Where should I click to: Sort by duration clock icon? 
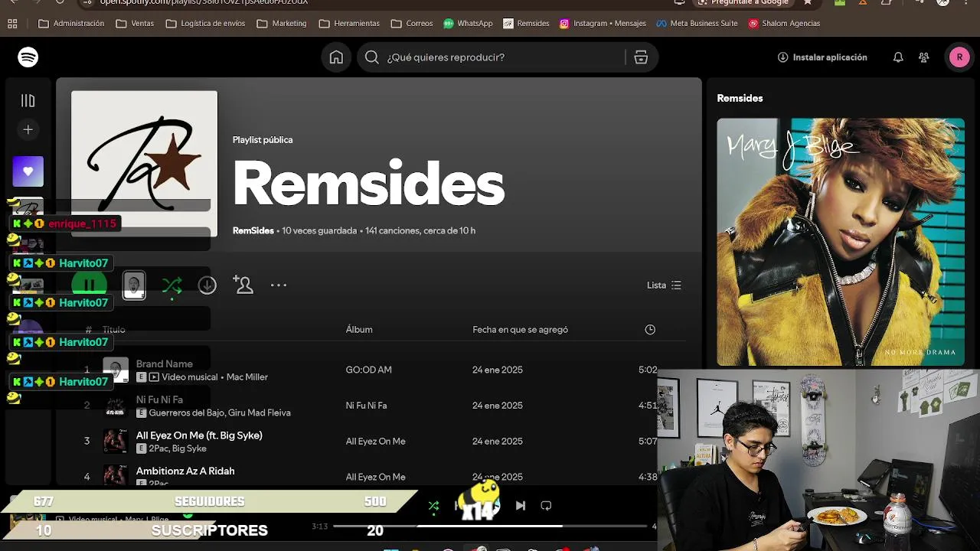pos(650,330)
